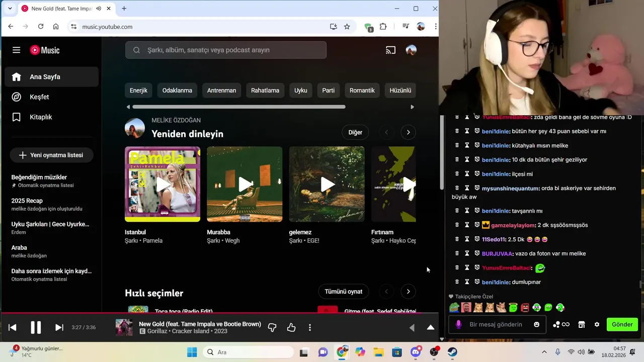This screenshot has width=644, height=362.
Task: Open the media controls icon in Chrome toolbar
Action: click(x=406, y=27)
